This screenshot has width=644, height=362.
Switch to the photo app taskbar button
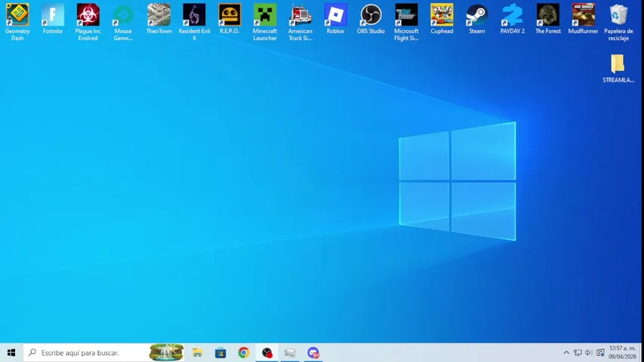tap(290, 352)
